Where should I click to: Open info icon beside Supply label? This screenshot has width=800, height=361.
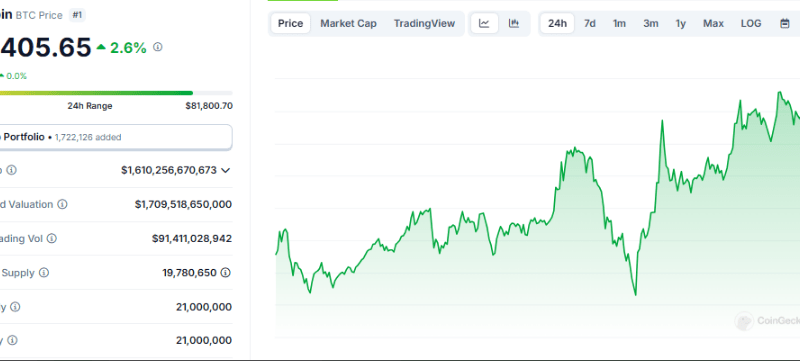pos(44,273)
